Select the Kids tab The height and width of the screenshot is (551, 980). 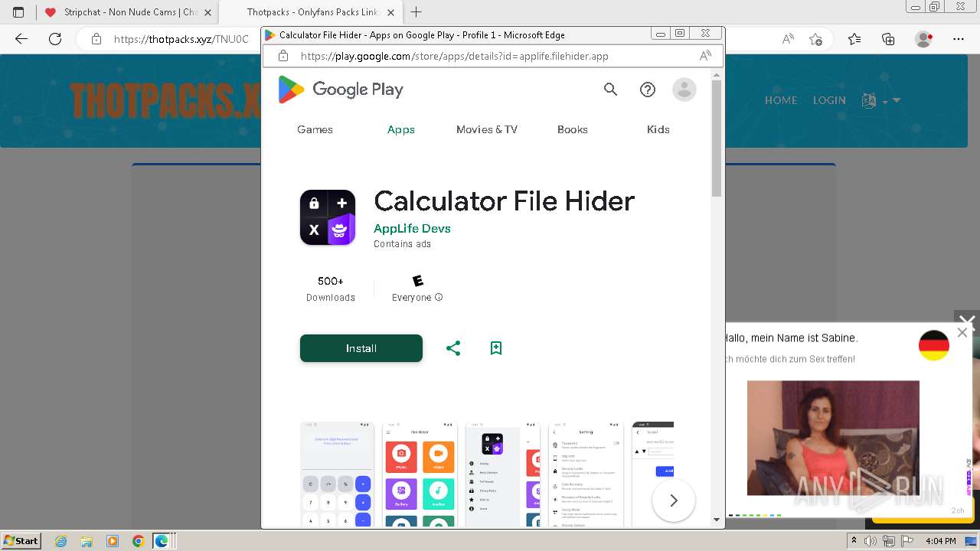(x=658, y=129)
